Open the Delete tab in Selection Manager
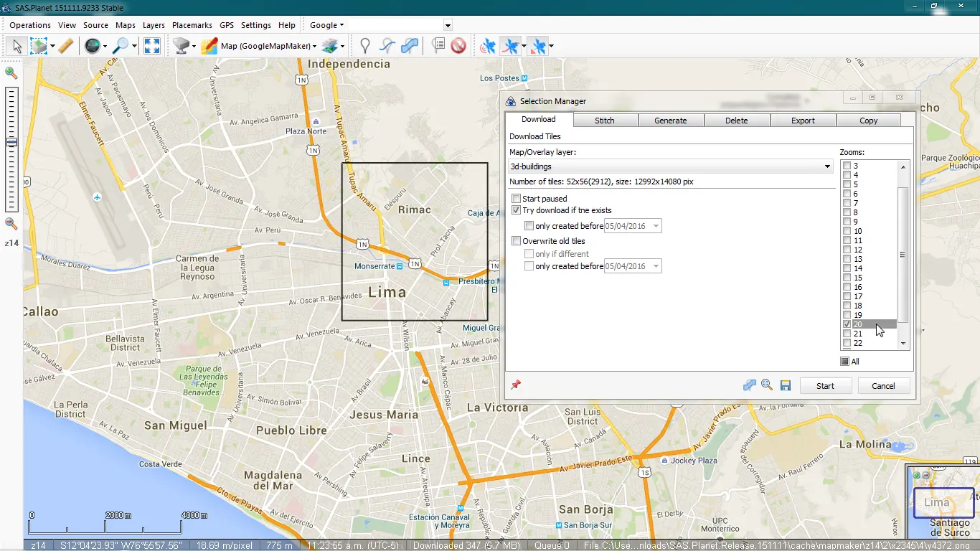The height and width of the screenshot is (551, 980). [737, 121]
